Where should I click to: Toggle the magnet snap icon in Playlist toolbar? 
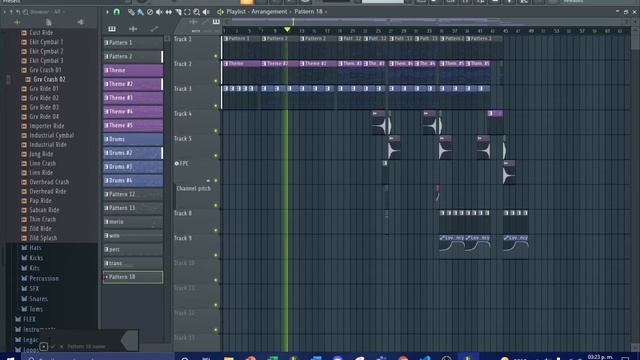tap(117, 12)
